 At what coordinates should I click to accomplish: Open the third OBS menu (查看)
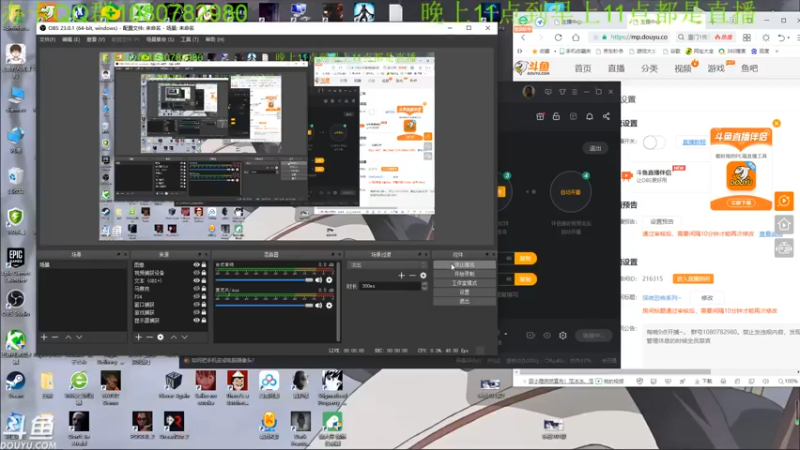(x=95, y=39)
